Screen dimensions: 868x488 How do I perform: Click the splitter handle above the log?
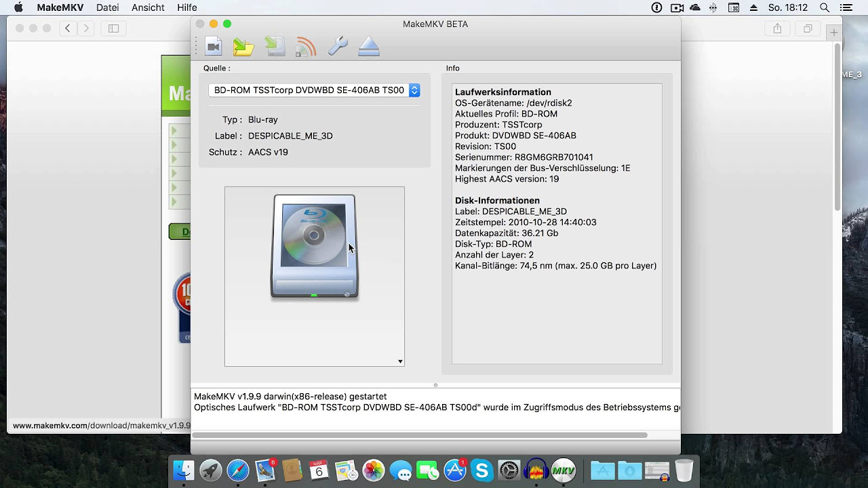point(435,384)
